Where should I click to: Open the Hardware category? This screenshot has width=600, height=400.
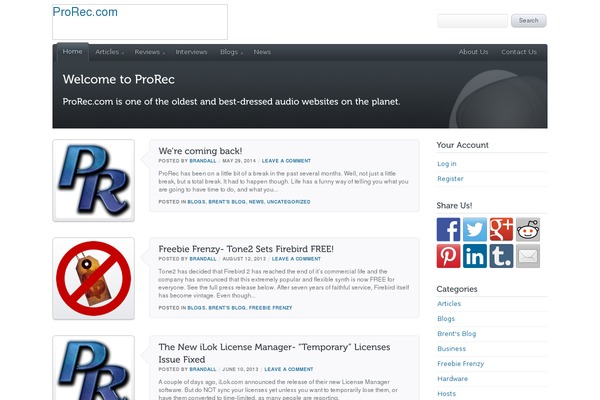coord(452,379)
